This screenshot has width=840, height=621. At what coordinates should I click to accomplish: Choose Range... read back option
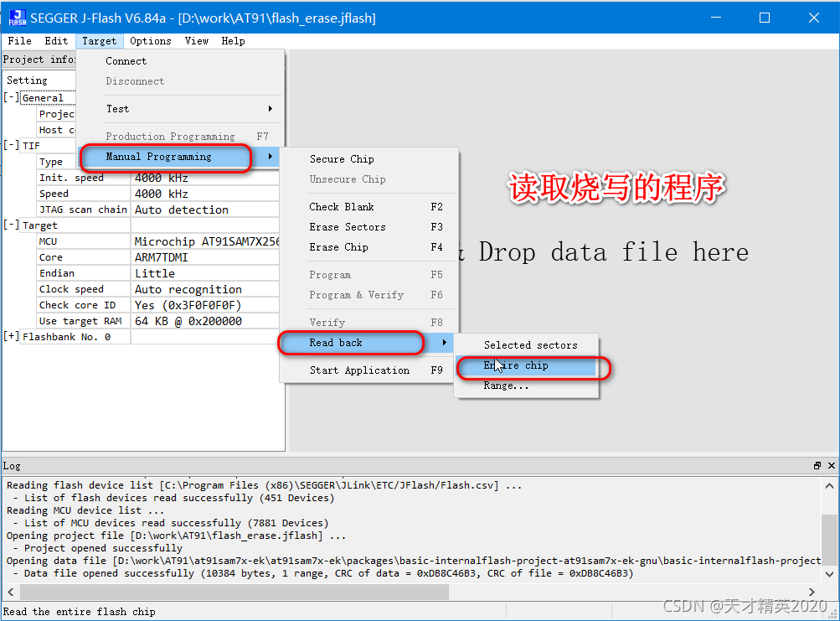(526, 386)
